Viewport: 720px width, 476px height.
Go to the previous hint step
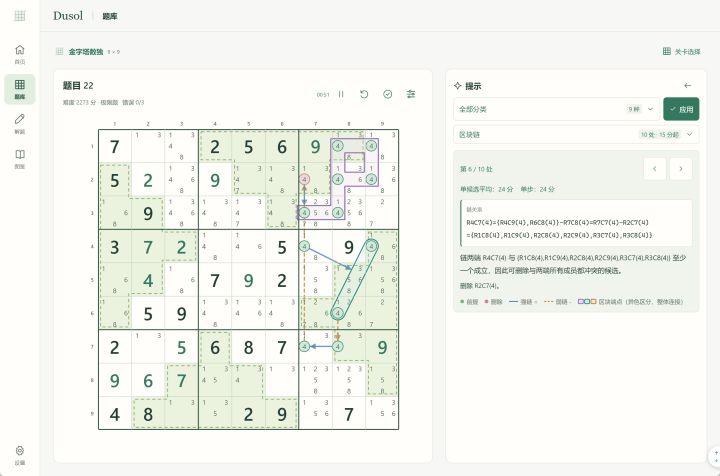point(654,169)
